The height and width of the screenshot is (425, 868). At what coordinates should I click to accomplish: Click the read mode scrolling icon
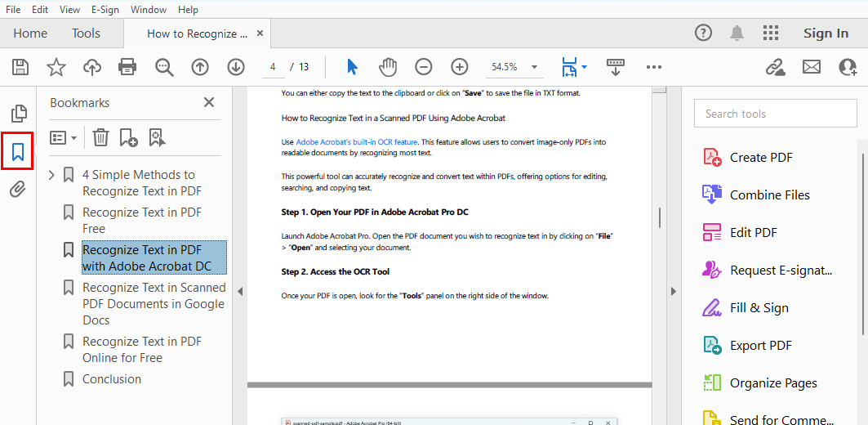[615, 67]
